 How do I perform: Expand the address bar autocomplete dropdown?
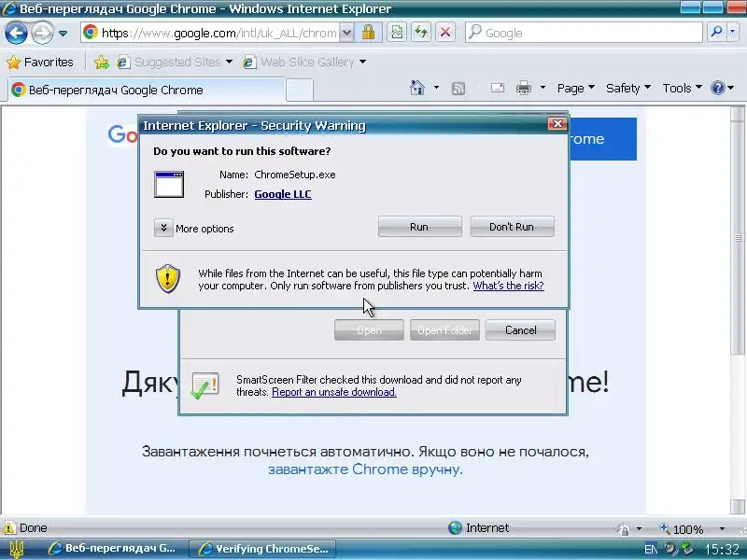(346, 33)
